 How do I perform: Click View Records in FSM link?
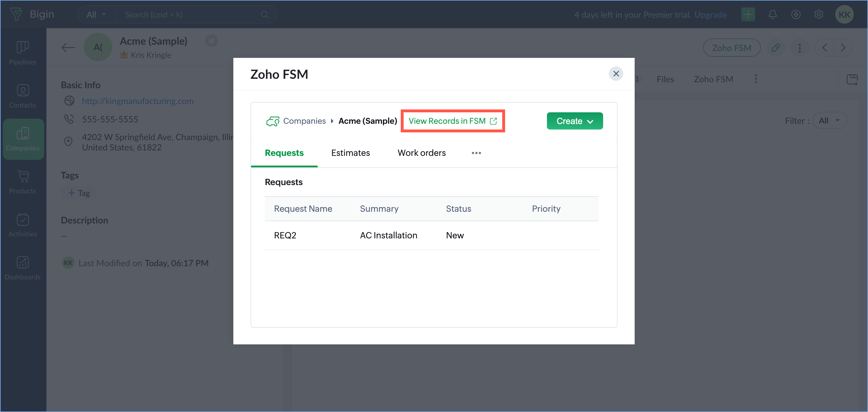[x=452, y=121]
